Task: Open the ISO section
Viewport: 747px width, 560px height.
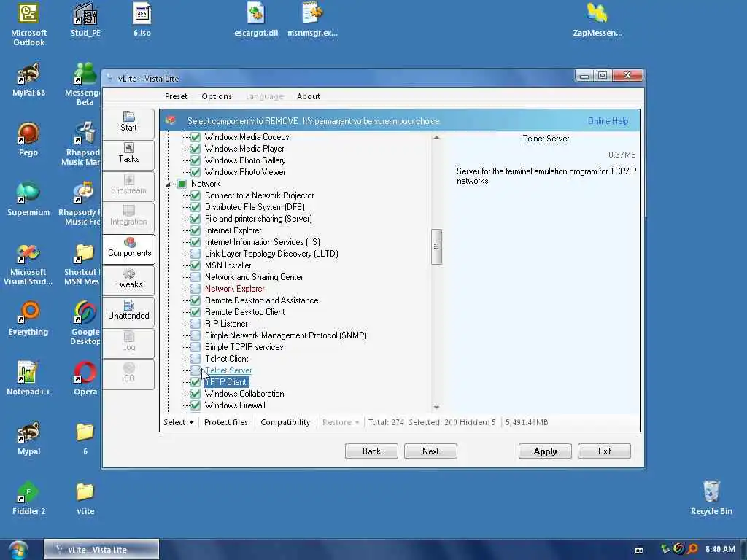Action: tap(128, 374)
